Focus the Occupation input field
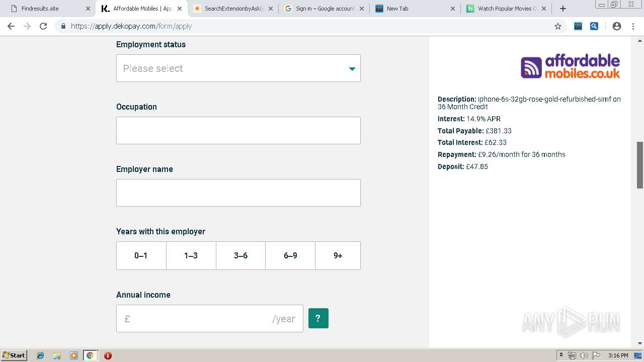Image resolution: width=644 pixels, height=362 pixels. pyautogui.click(x=238, y=130)
